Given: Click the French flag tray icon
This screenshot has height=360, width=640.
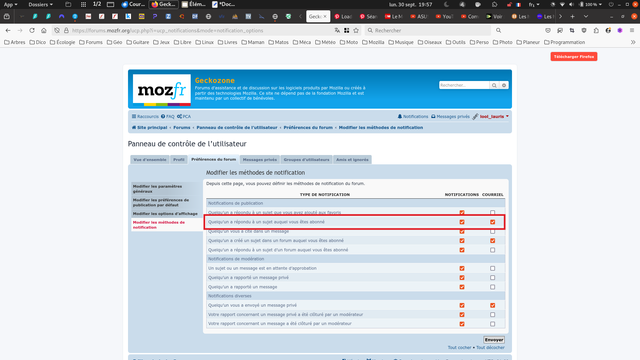Looking at the screenshot, I should coord(518,4).
